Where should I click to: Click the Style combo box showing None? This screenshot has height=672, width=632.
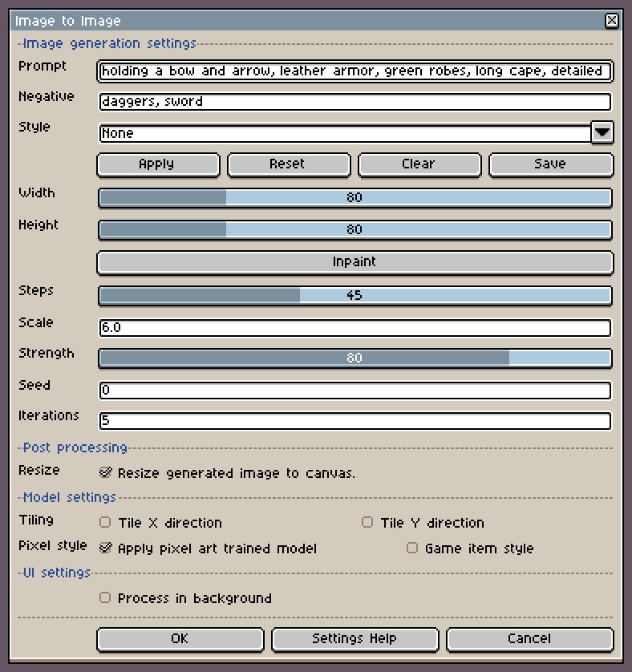pos(345,133)
